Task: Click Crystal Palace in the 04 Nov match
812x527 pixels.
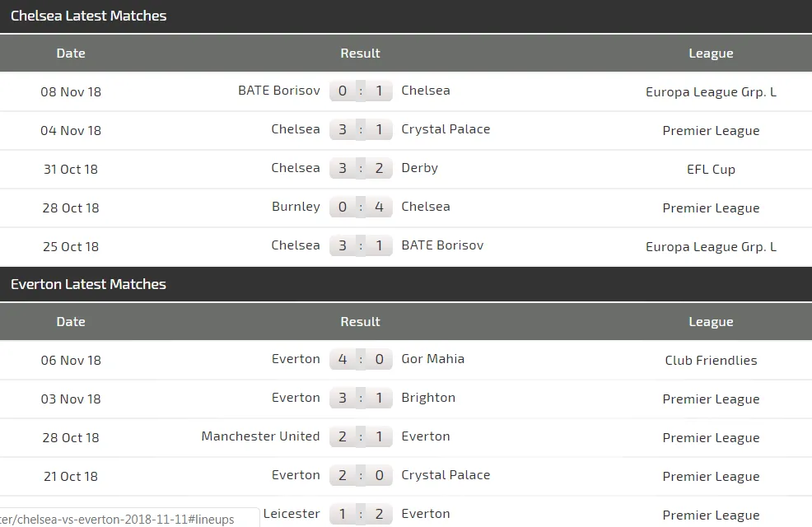Action: coord(446,129)
